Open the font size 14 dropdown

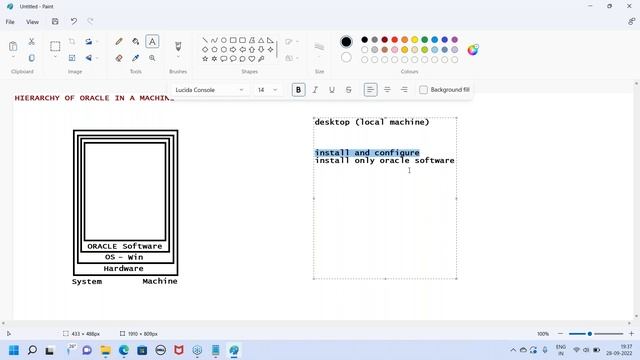click(x=267, y=90)
